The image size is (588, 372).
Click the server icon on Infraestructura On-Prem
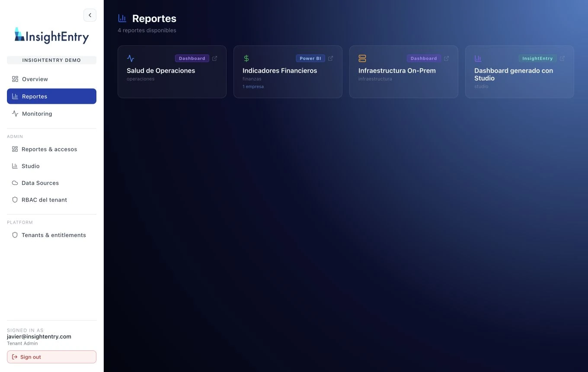(362, 58)
